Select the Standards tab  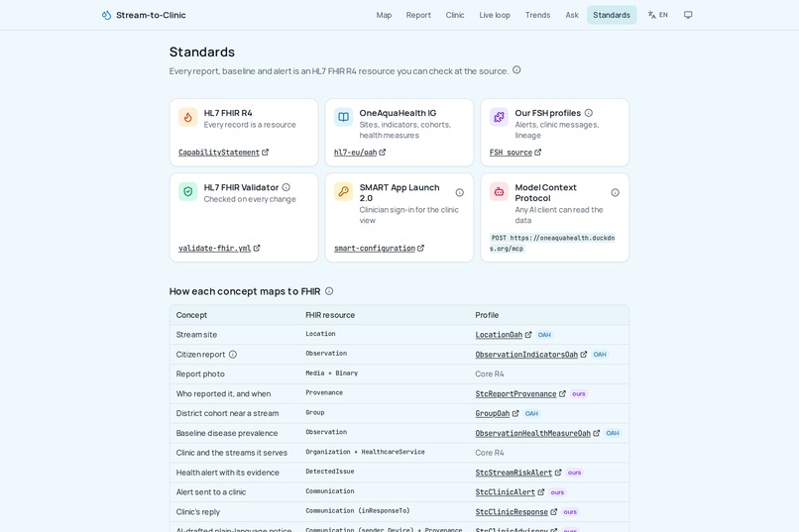pyautogui.click(x=612, y=15)
